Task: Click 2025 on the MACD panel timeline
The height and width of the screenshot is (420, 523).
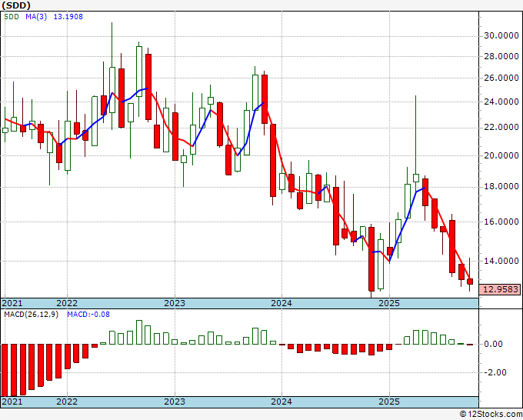Action: coord(389,402)
